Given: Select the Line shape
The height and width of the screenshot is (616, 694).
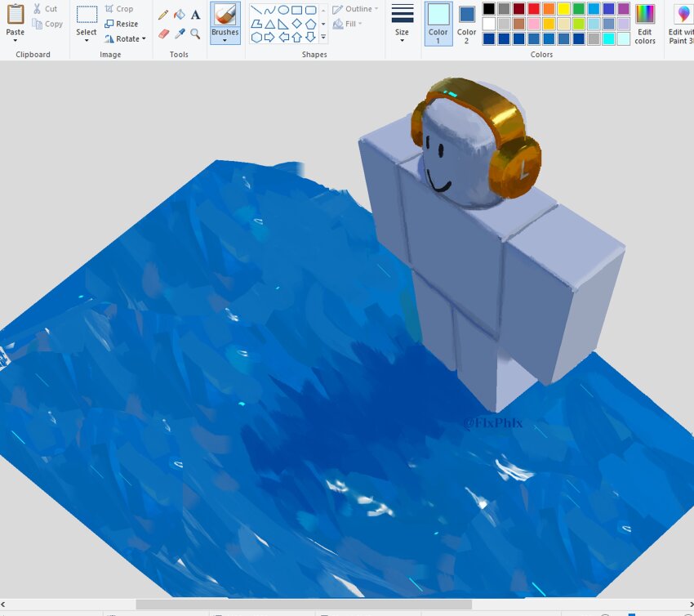Looking at the screenshot, I should (256, 9).
